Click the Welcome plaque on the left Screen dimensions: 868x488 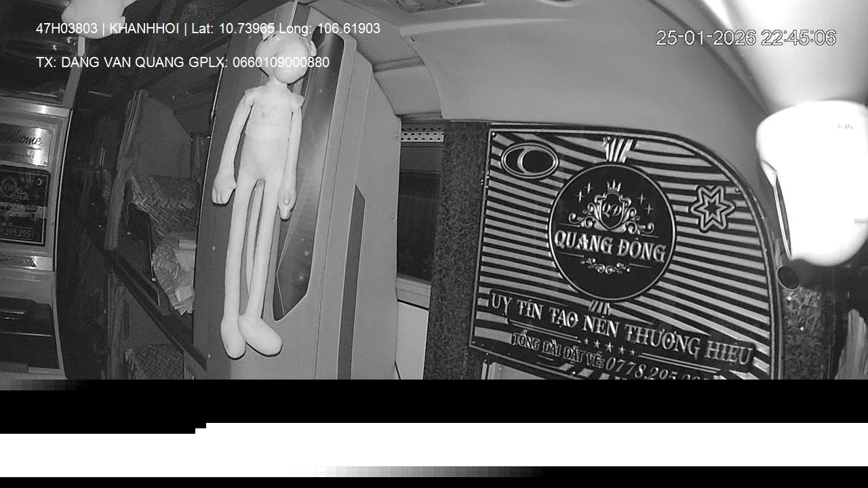point(25,144)
